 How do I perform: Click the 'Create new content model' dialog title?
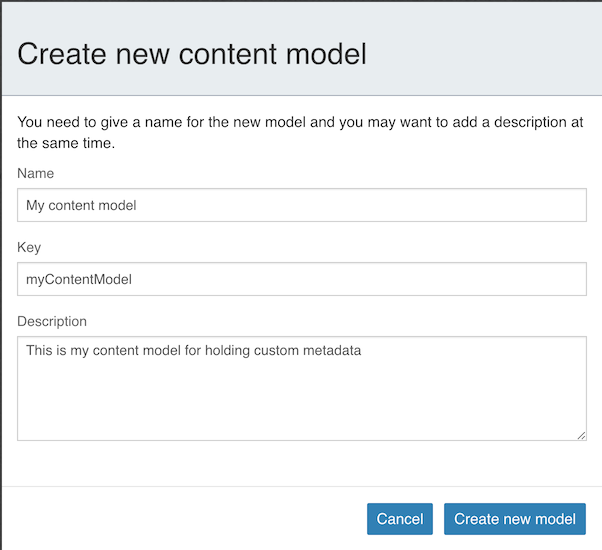[192, 53]
